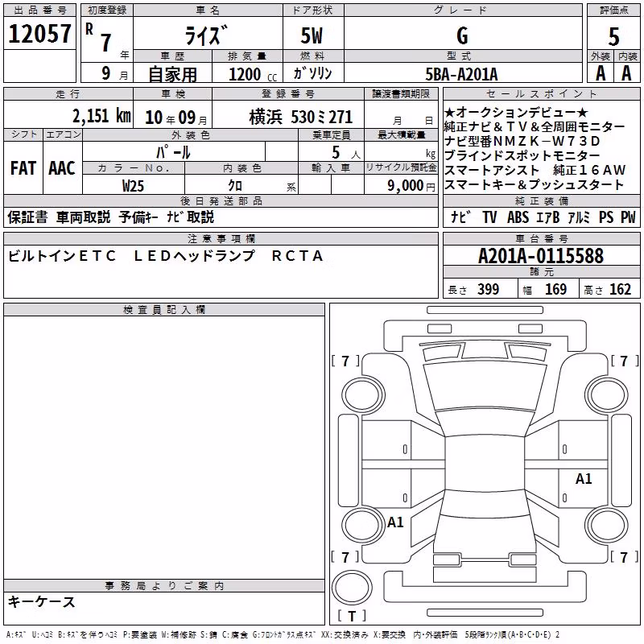This screenshot has height=644, width=644.
Task: Select the エアB equipment code
Action: pos(548,217)
